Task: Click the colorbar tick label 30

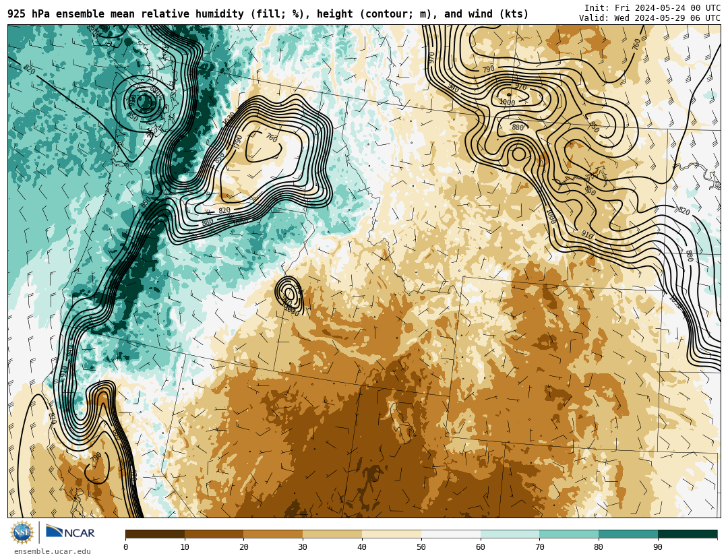Action: tap(303, 547)
